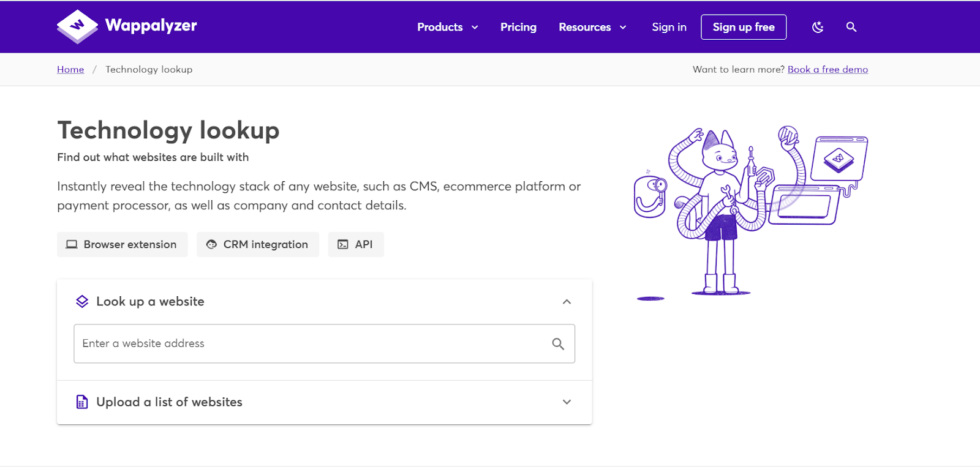Collapse the Look up a website section

pos(567,302)
